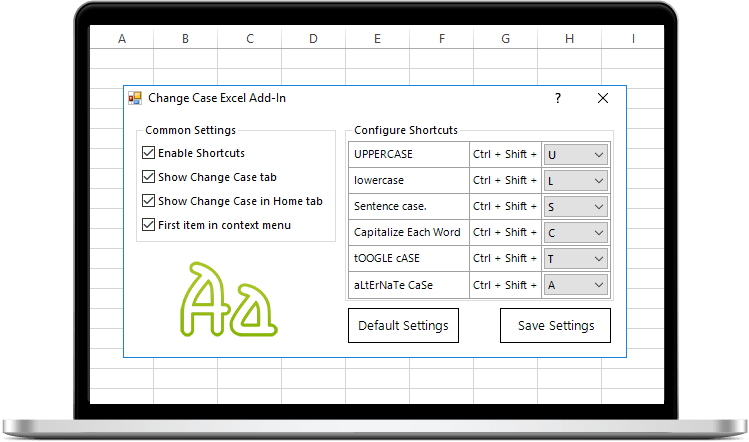749x442 pixels.
Task: Open the Sentence case shortcut key dropdown
Action: 576,206
